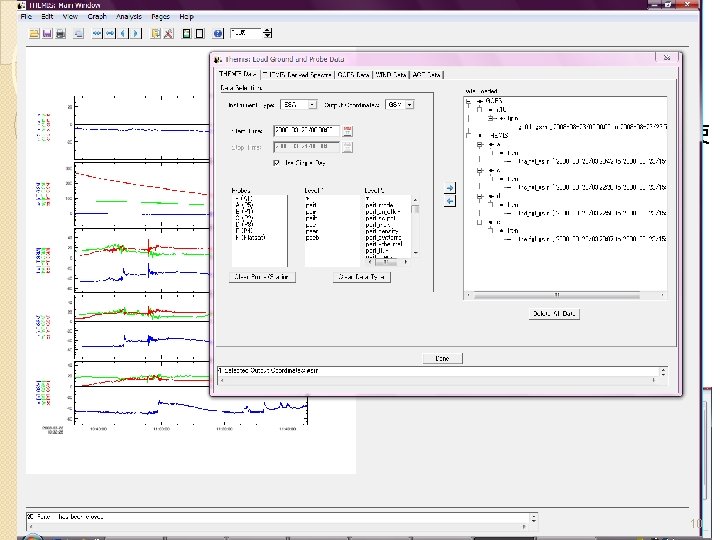Click the Start Time input field
This screenshot has height=540, width=720.
[305, 130]
